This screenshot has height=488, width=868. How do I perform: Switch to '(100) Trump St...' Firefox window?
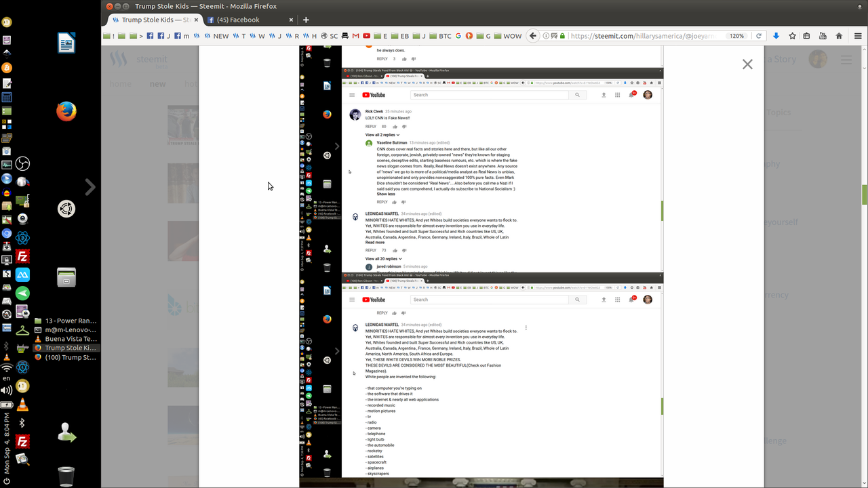[x=65, y=357]
